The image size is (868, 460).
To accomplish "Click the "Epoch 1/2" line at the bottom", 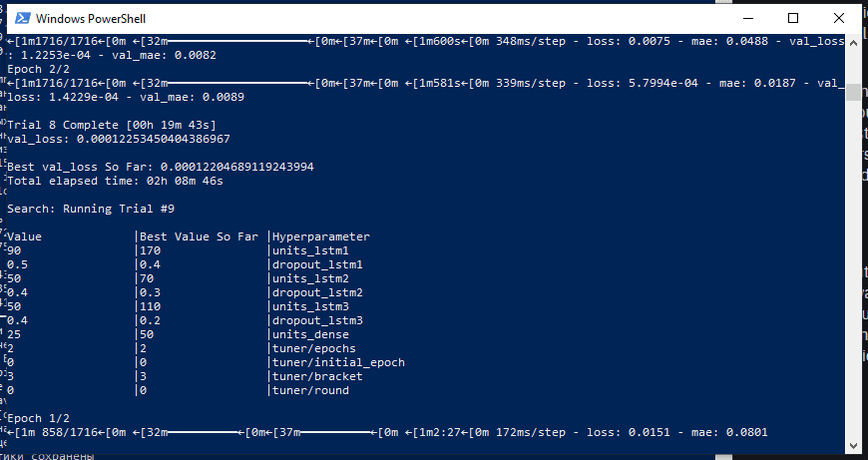I will click(40, 418).
